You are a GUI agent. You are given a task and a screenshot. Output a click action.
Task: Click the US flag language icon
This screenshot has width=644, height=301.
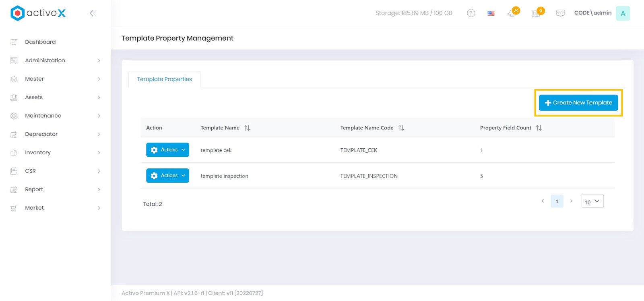[x=491, y=13]
